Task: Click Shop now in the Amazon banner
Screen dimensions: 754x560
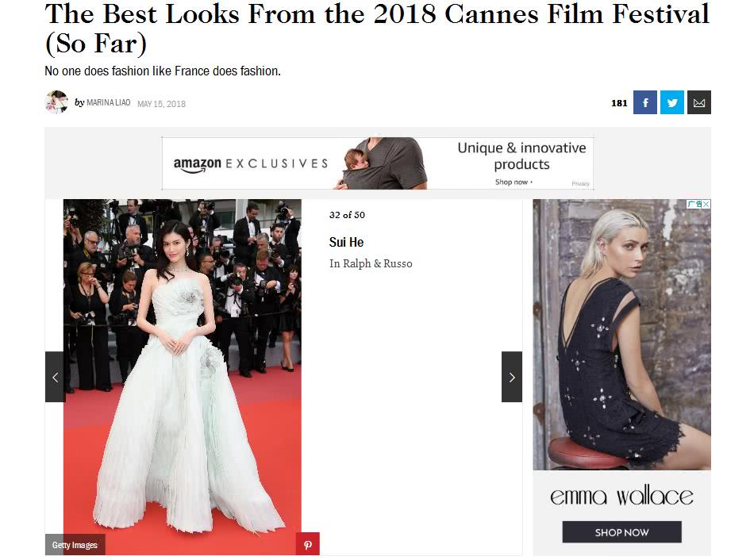Action: 514,182
